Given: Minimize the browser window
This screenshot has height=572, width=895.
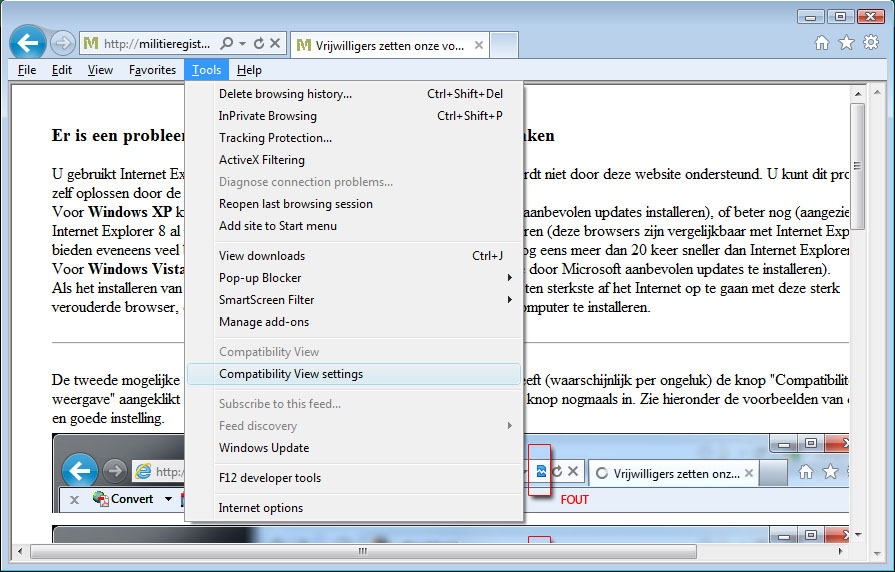Looking at the screenshot, I should [x=811, y=17].
